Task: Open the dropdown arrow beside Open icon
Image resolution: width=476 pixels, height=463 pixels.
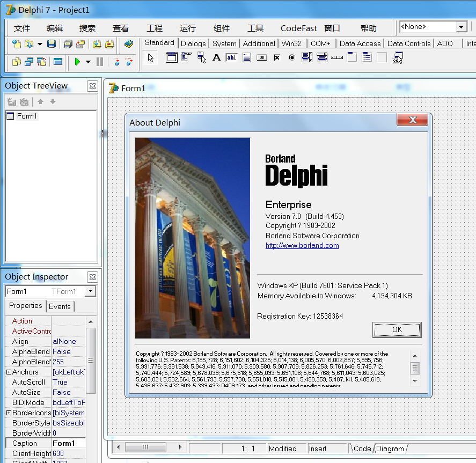Action: (40, 45)
